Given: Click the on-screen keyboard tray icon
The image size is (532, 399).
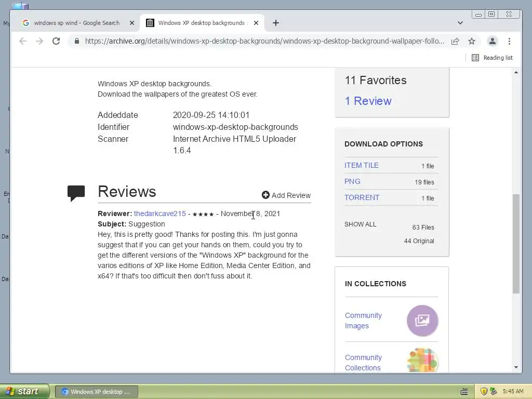Looking at the screenshot, I should [x=464, y=392].
